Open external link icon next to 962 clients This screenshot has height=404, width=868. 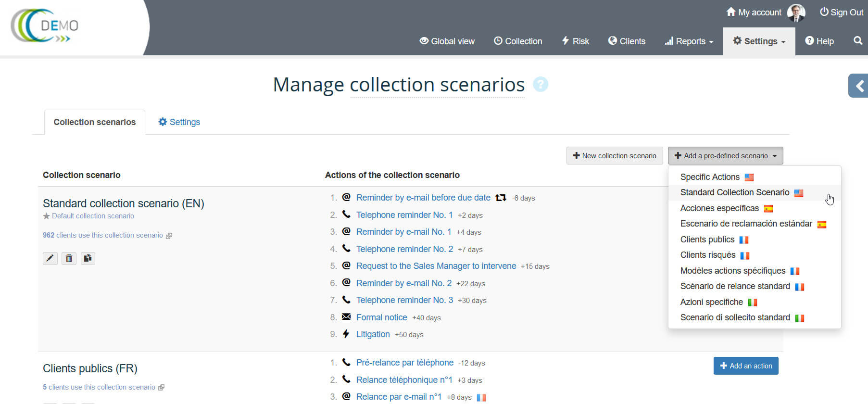169,236
